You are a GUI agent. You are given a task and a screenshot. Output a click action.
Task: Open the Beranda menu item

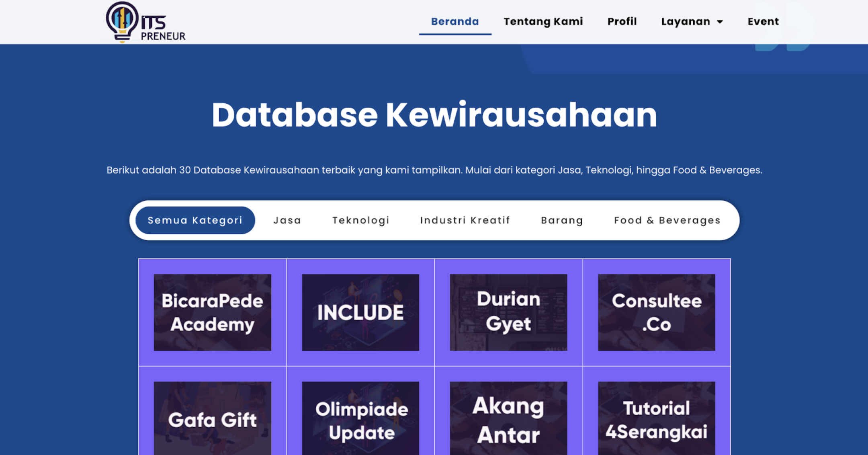(454, 21)
